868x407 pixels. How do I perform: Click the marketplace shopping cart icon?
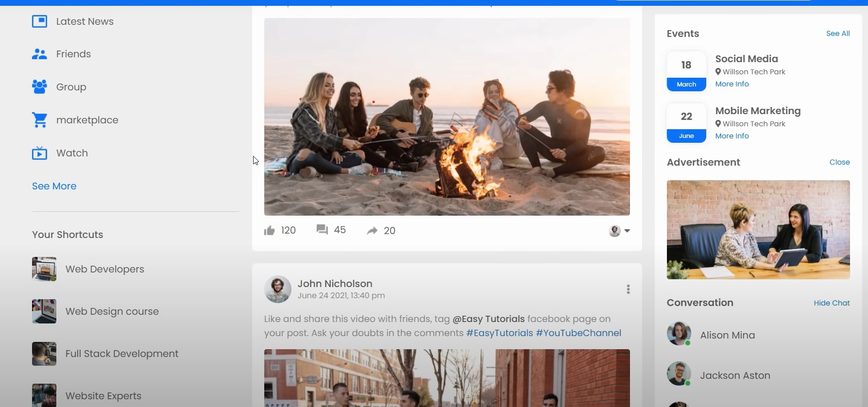[x=39, y=120]
